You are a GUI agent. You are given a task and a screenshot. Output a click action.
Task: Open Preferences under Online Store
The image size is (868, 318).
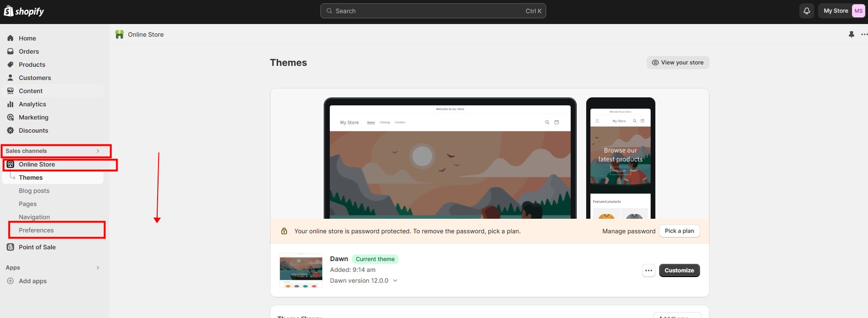click(x=36, y=230)
